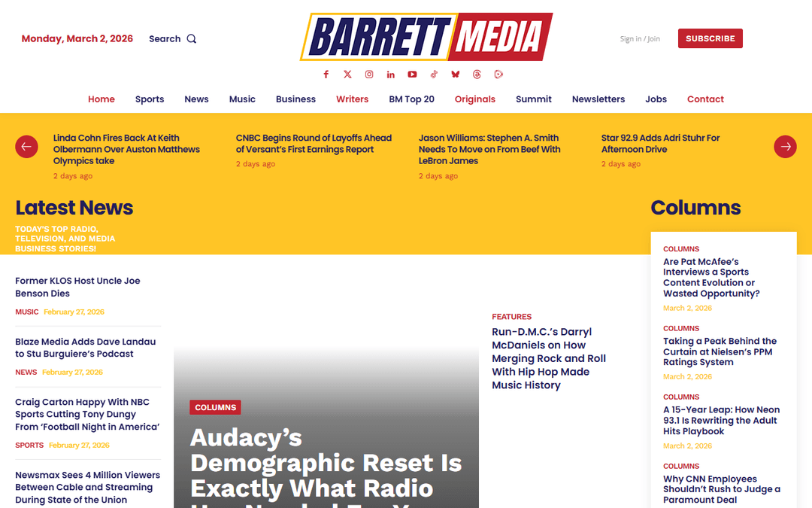
Task: Advance headlines with the right arrow
Action: click(785, 147)
